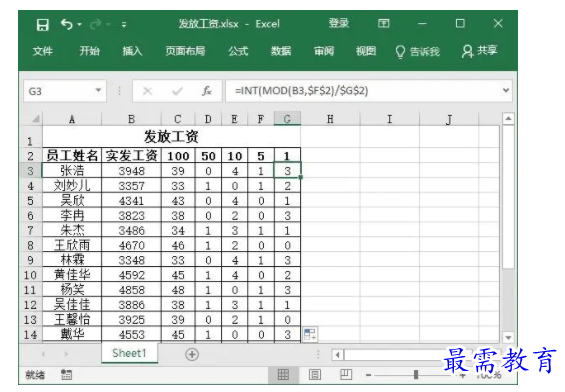Select column H header
This screenshot has width=565, height=392.
coord(330,119)
